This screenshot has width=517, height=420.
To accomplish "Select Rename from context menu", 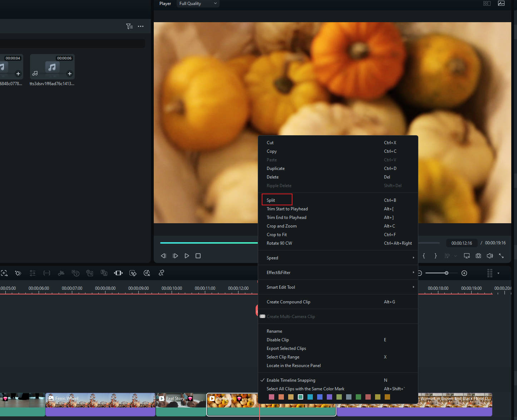I will pyautogui.click(x=338, y=331).
